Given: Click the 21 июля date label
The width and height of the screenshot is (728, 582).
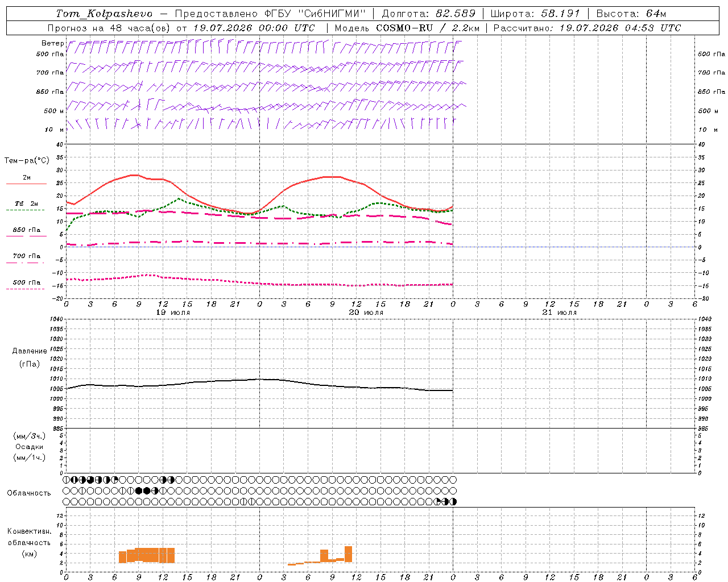Looking at the screenshot, I should pos(560,312).
